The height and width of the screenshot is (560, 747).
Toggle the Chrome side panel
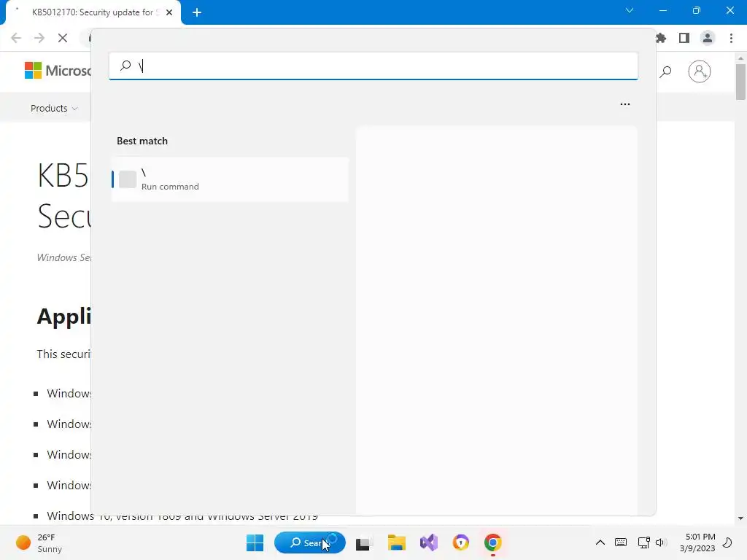click(684, 38)
